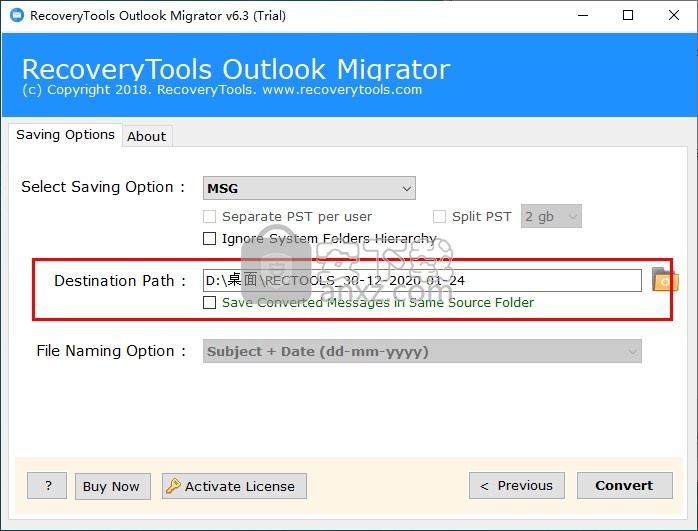Tick the Separate PST per user checkbox
The width and height of the screenshot is (698, 531).
pos(209,217)
